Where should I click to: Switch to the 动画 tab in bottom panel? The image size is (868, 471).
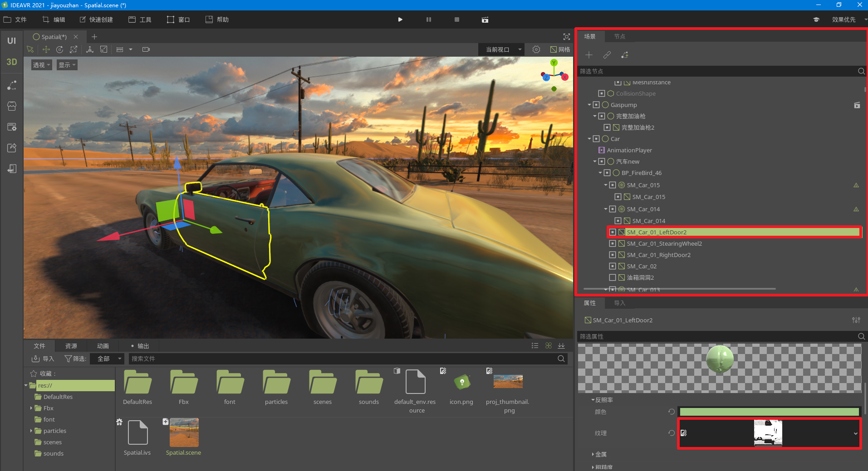pos(103,346)
